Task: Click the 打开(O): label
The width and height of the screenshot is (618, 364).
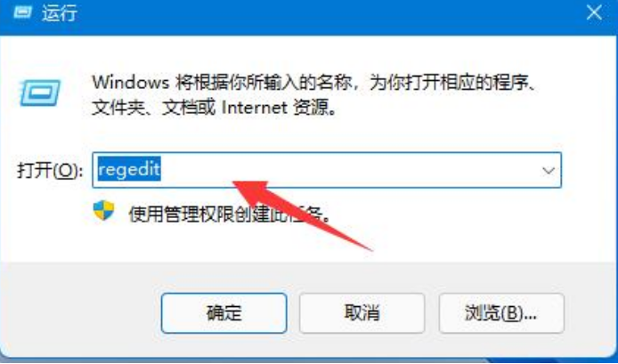Action: pos(50,171)
